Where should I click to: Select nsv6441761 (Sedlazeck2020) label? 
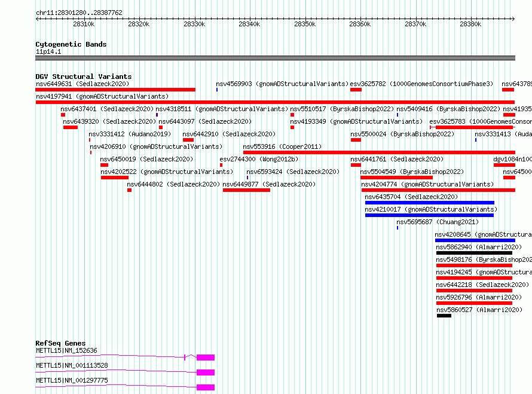pos(397,159)
